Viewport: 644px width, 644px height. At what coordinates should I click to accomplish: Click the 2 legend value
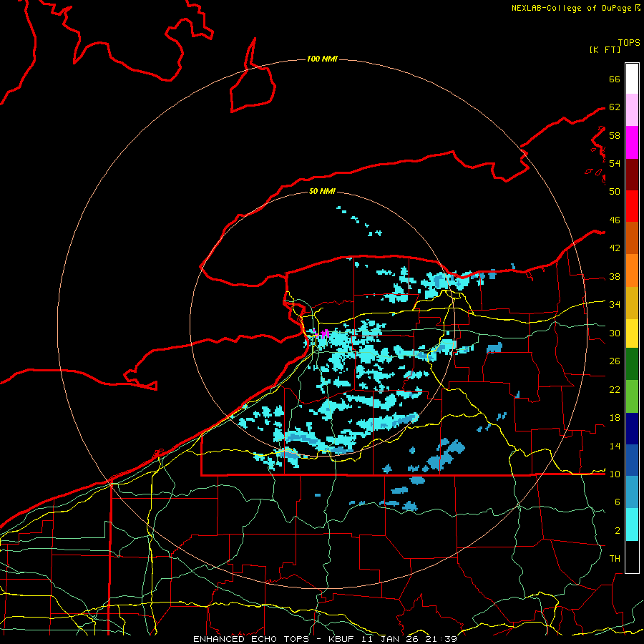(618, 531)
